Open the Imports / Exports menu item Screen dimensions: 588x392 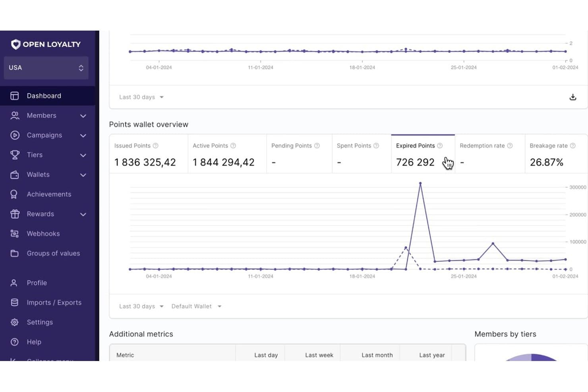[54, 303]
